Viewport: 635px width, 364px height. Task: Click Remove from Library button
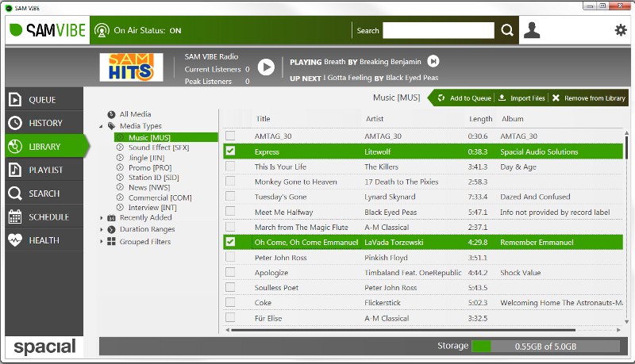(x=589, y=98)
